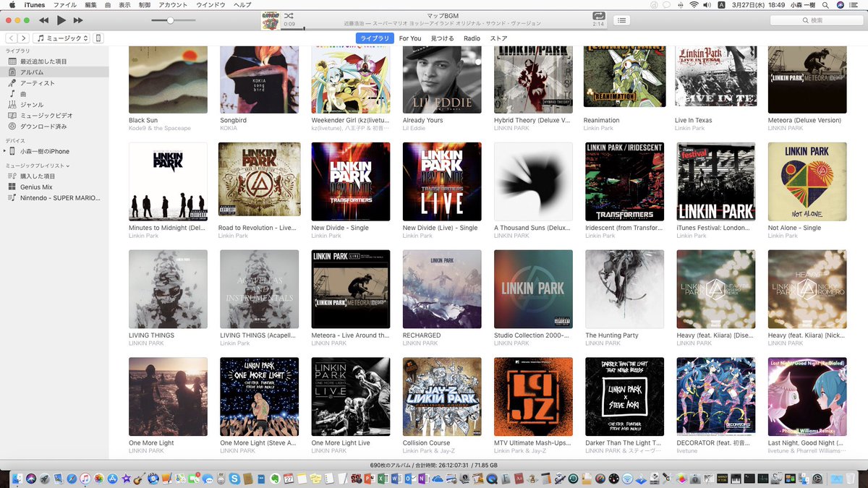The height and width of the screenshot is (488, 868).
Task: Toggle the repeat button in now playing display
Action: pyautogui.click(x=598, y=16)
